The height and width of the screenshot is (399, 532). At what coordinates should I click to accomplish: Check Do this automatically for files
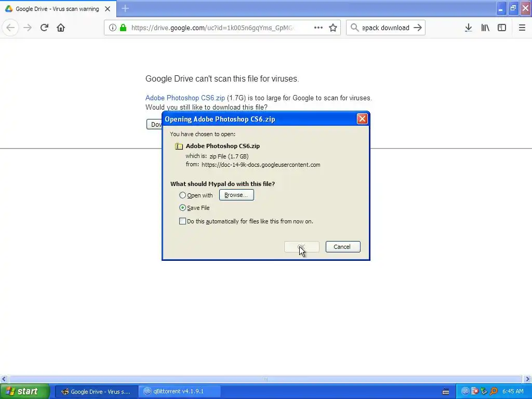tap(182, 221)
